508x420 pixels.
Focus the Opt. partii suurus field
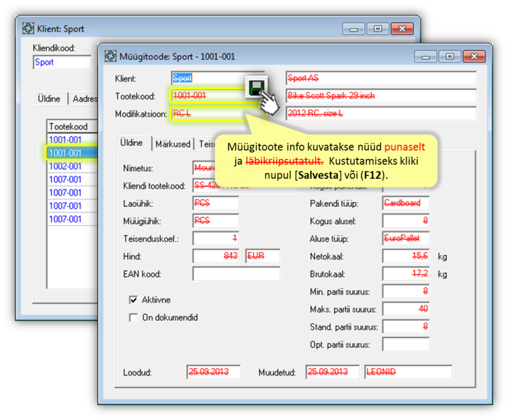click(x=405, y=344)
